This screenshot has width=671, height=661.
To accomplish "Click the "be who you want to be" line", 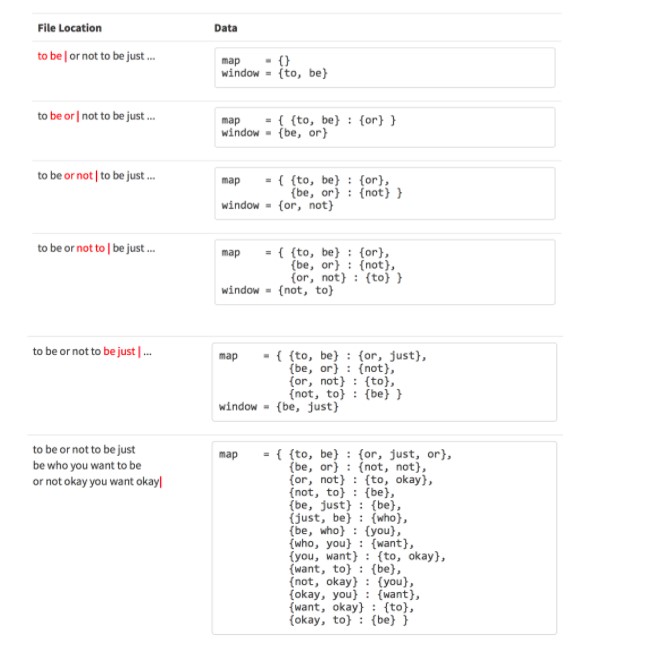I will click(87, 466).
